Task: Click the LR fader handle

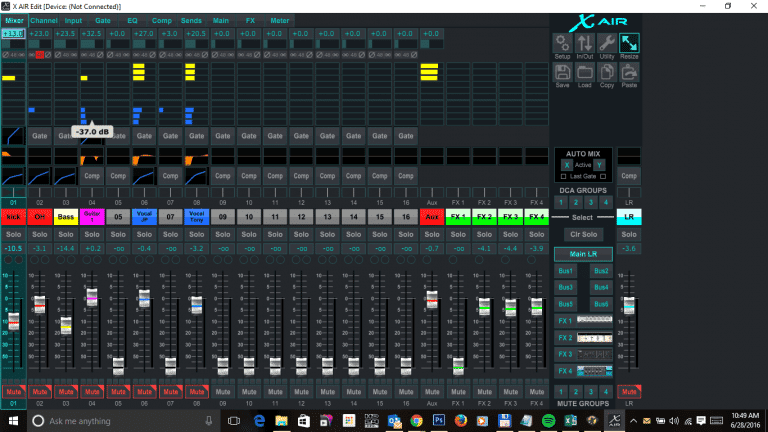Action: coord(629,306)
